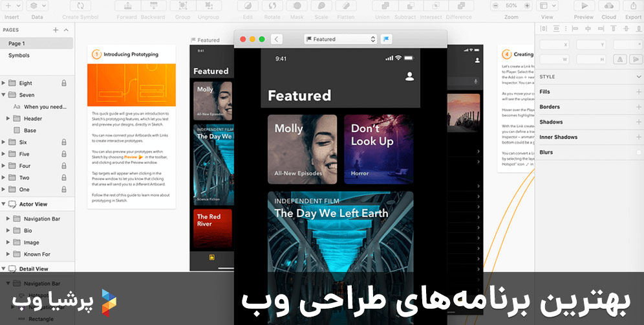Send layer Backward with toolbar icon
This screenshot has height=325, width=644.
pos(153,6)
